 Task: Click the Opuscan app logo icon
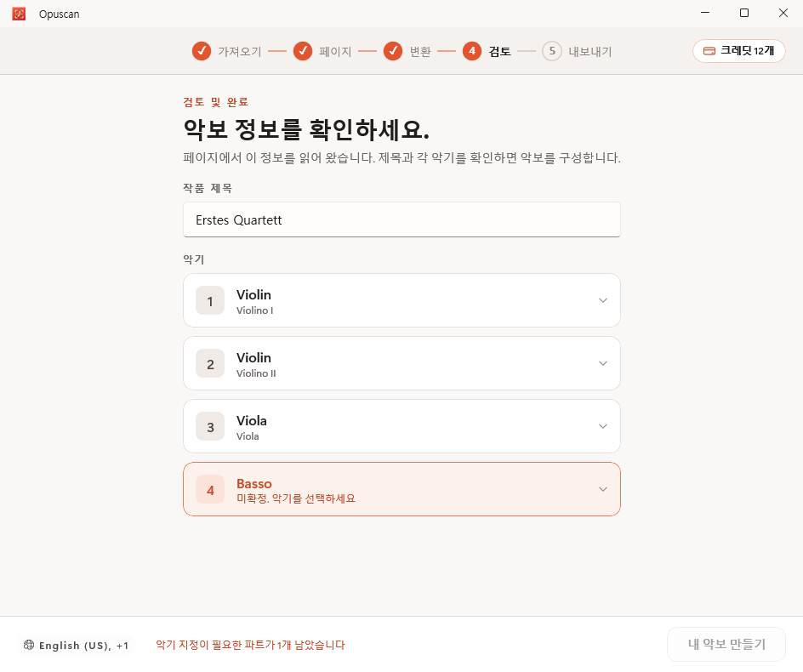click(x=19, y=14)
